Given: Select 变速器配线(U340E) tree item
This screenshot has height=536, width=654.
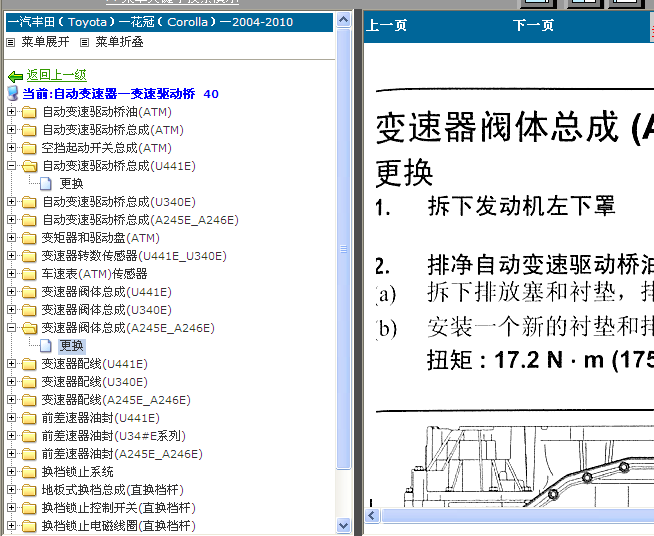Looking at the screenshot, I should 94,382.
